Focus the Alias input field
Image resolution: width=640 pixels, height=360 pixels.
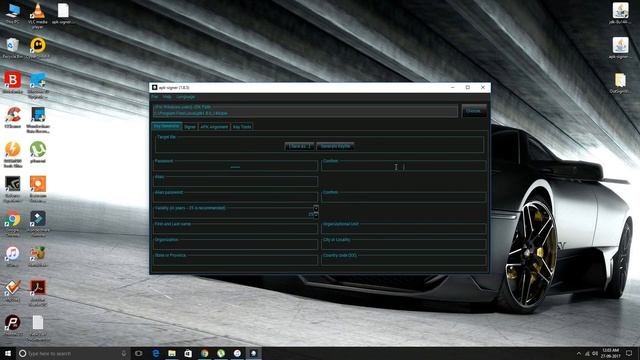tap(236, 182)
